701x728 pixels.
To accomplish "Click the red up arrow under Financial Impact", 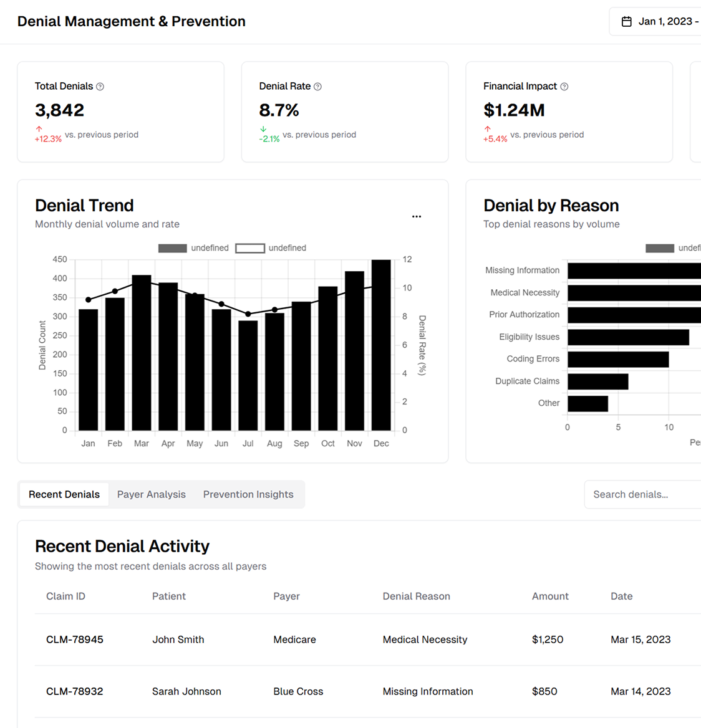I will pos(488,129).
